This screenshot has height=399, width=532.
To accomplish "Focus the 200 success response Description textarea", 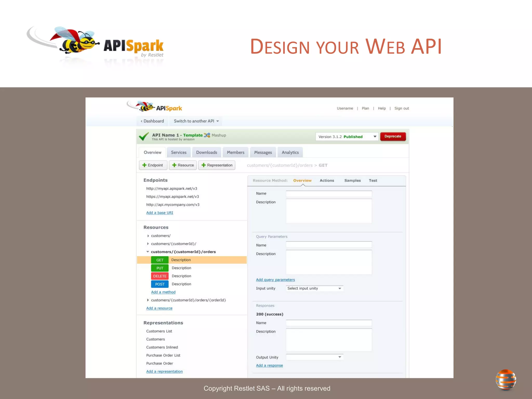I will click(x=329, y=340).
